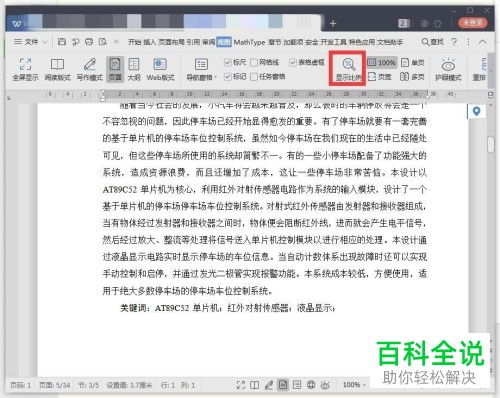Open the help question mark icon

454,42
